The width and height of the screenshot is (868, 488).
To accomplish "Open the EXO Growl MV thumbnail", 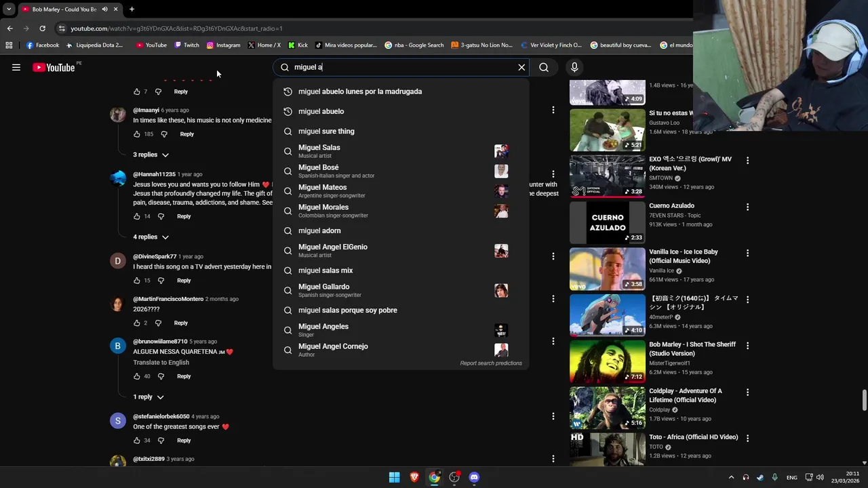I will (608, 176).
